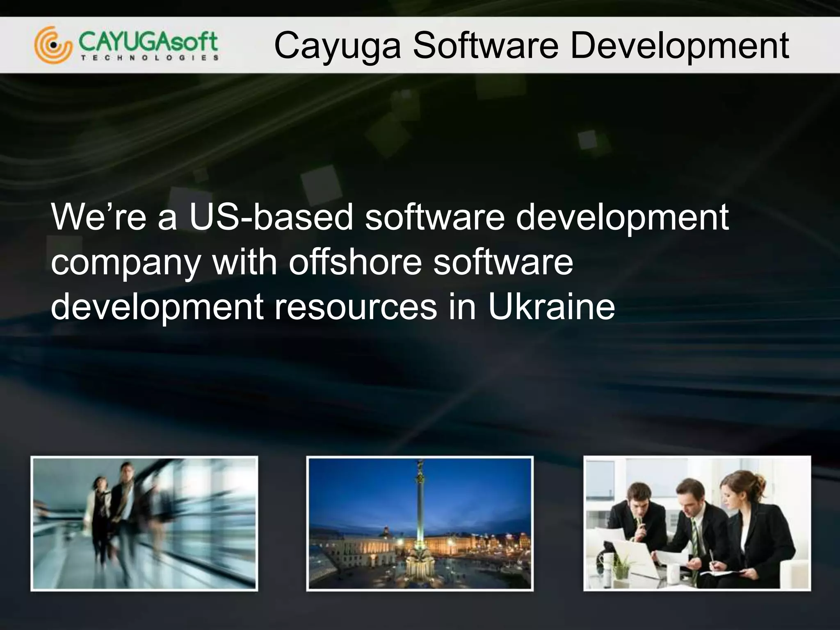Click the TECHNOLOGIES tagline under the logo
Image resolution: width=840 pixels, height=630 pixels.
pos(149,58)
